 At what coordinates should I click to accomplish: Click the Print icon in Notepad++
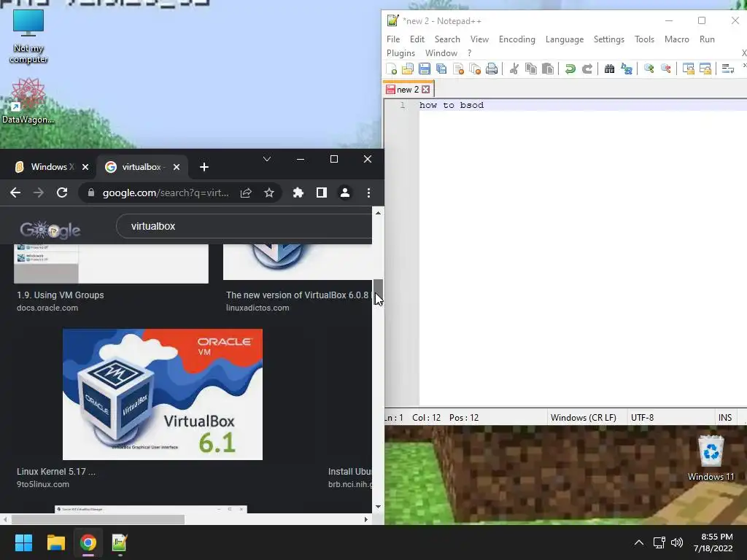[492, 69]
